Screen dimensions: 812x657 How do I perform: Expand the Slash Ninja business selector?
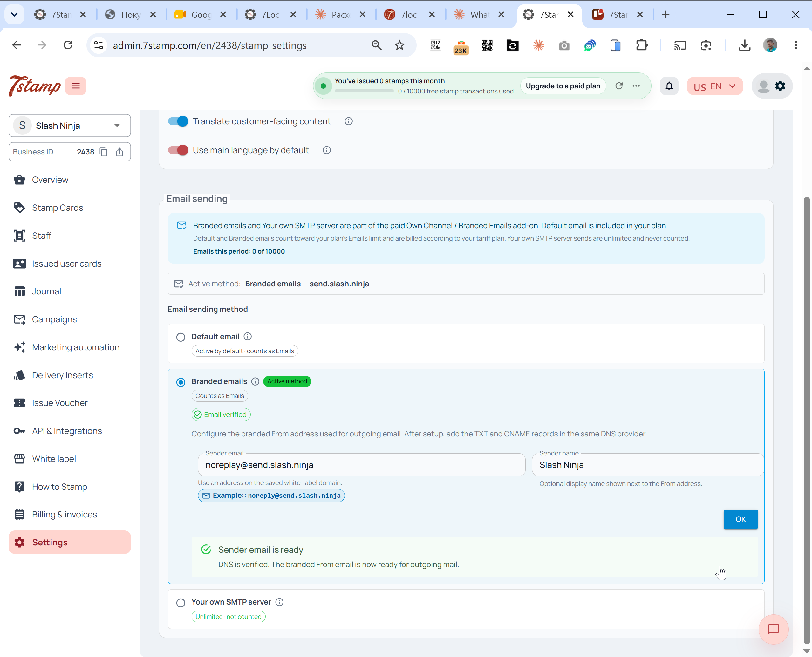[x=70, y=126]
